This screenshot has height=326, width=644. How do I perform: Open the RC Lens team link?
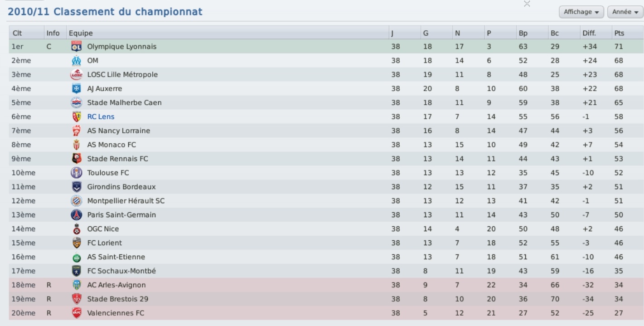(x=101, y=117)
